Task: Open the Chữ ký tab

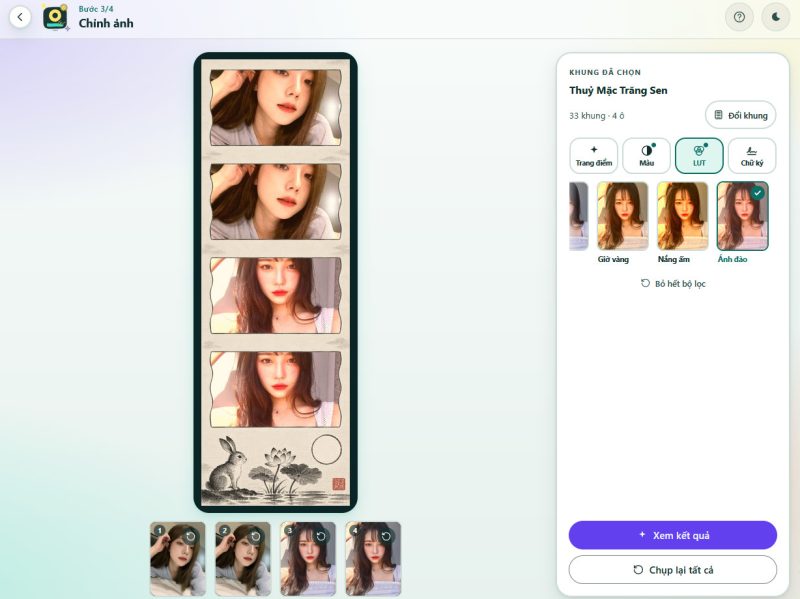Action: (x=752, y=156)
